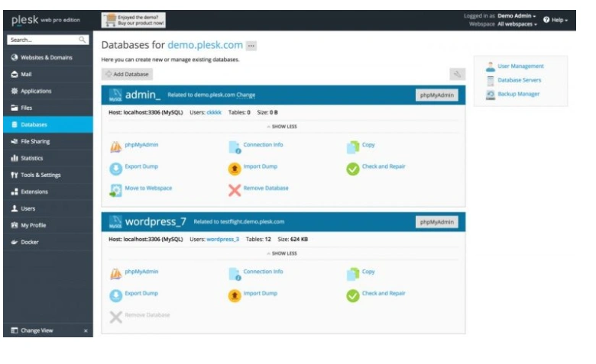Click the phpMyAdmin sailboat icon under wordpress_7
This screenshot has height=364, width=596.
click(116, 274)
